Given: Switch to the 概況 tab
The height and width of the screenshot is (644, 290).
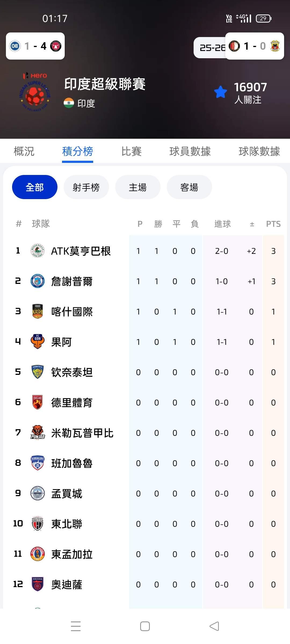Looking at the screenshot, I should click(24, 151).
